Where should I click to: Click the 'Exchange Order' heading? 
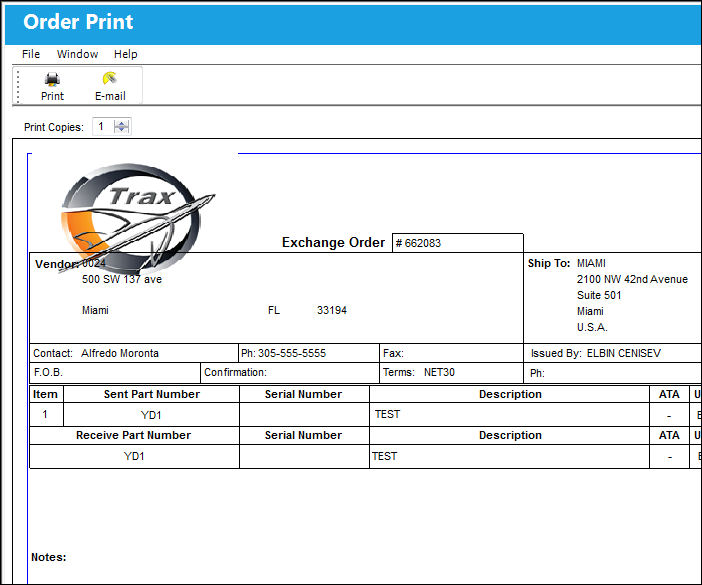(x=333, y=242)
